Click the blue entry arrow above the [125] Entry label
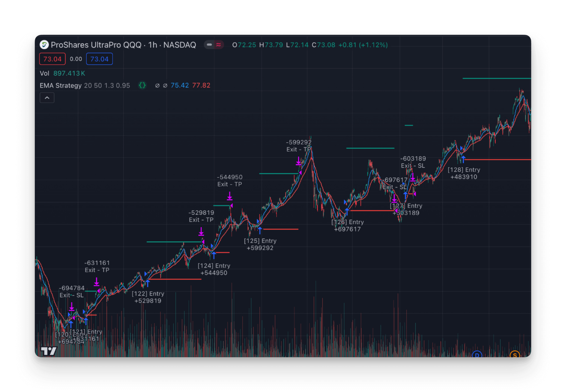The height and width of the screenshot is (392, 566). click(260, 230)
